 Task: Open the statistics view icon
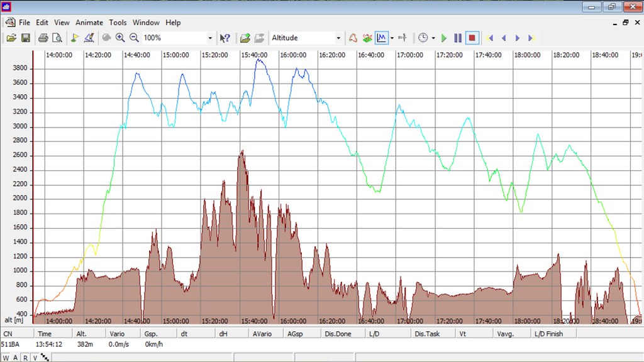pos(402,38)
